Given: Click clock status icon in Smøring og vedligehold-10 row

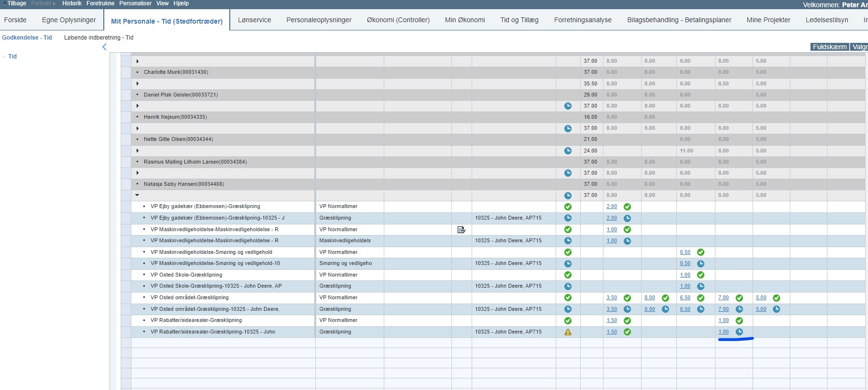Looking at the screenshot, I should click(568, 264).
